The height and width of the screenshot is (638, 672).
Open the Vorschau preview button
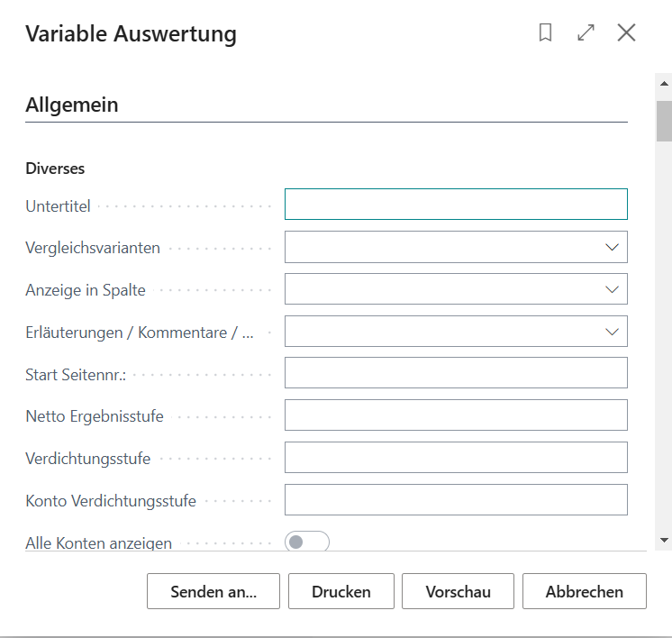458,591
